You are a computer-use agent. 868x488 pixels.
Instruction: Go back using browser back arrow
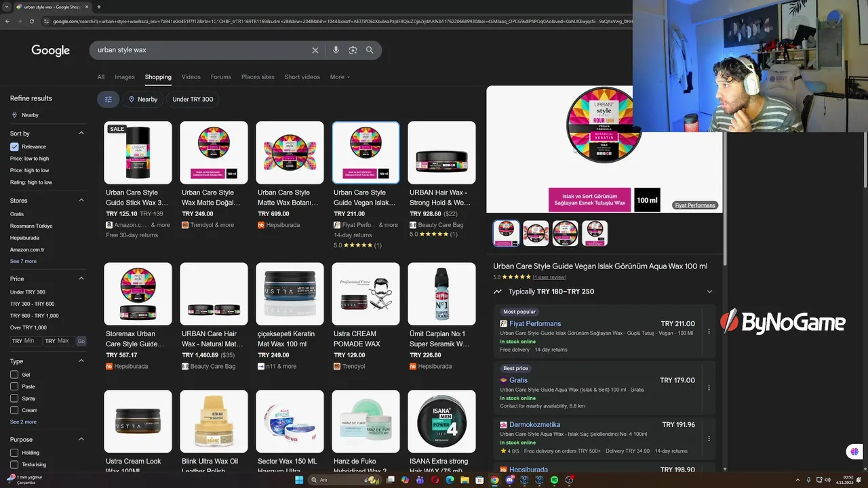[7, 21]
